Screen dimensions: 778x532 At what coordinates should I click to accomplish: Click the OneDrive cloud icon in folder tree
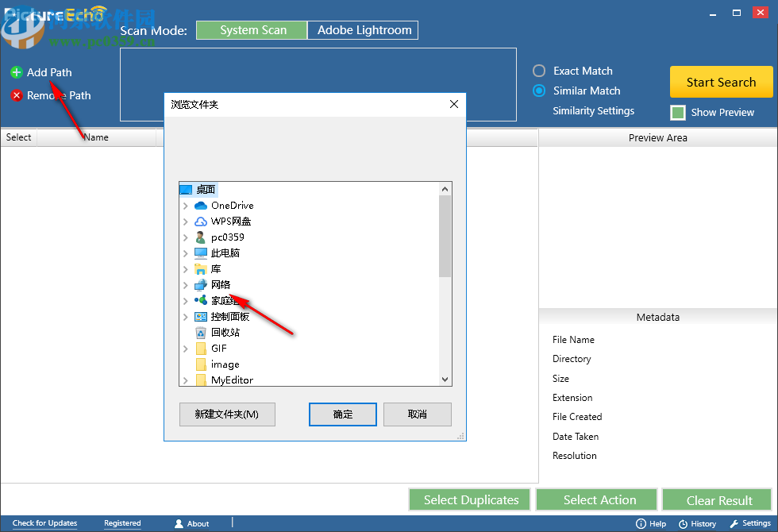click(201, 206)
